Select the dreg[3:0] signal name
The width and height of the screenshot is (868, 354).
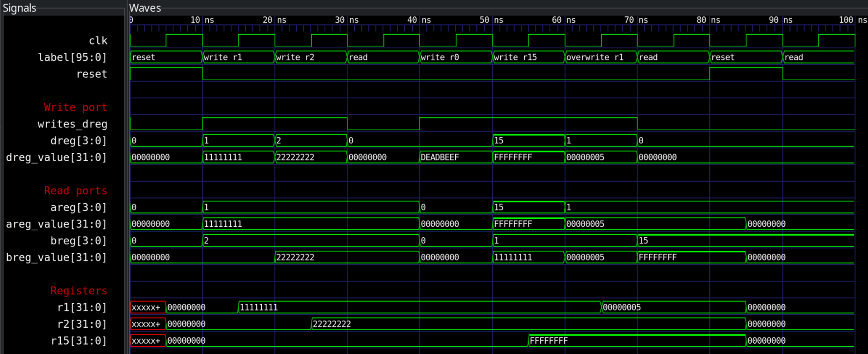pos(79,141)
